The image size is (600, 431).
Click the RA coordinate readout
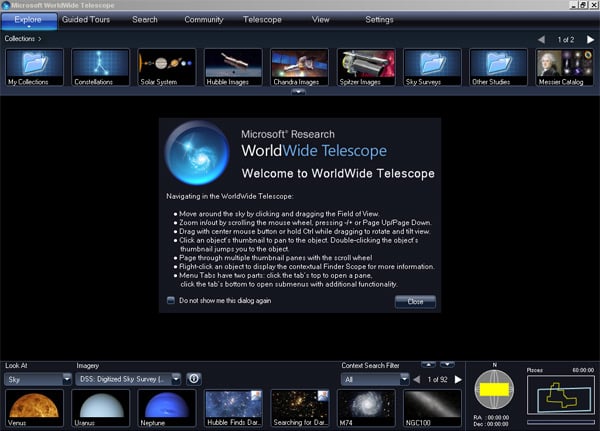pyautogui.click(x=491, y=418)
